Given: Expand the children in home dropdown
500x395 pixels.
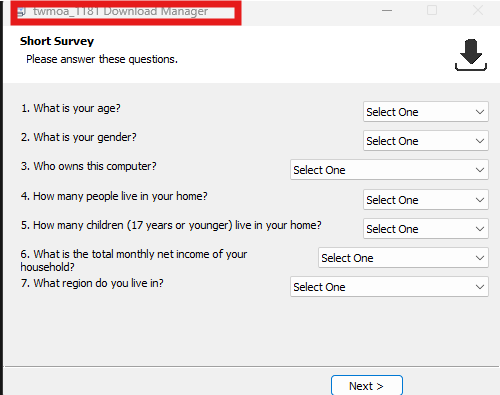Looking at the screenshot, I should 426,229.
